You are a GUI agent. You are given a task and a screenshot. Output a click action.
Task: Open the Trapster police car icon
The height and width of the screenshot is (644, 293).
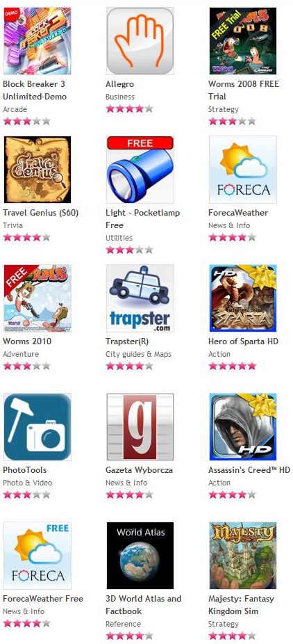[140, 298]
